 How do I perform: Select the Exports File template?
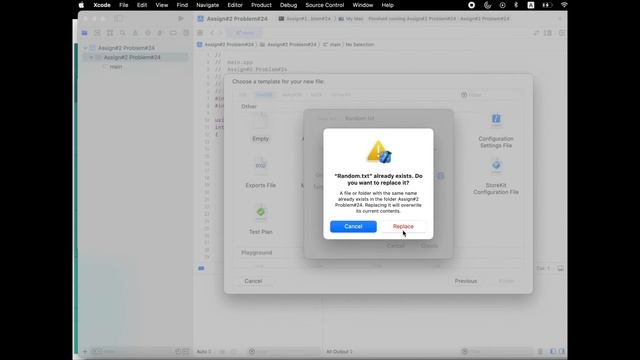click(x=260, y=174)
